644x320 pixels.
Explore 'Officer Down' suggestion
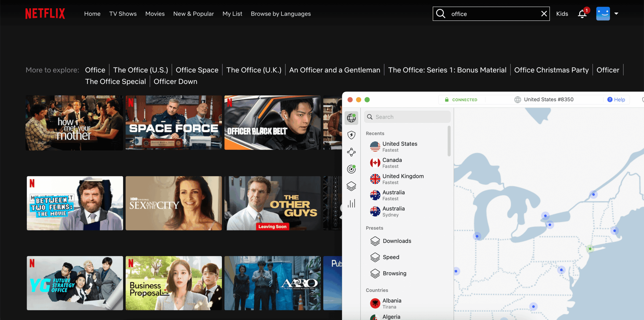(x=175, y=82)
